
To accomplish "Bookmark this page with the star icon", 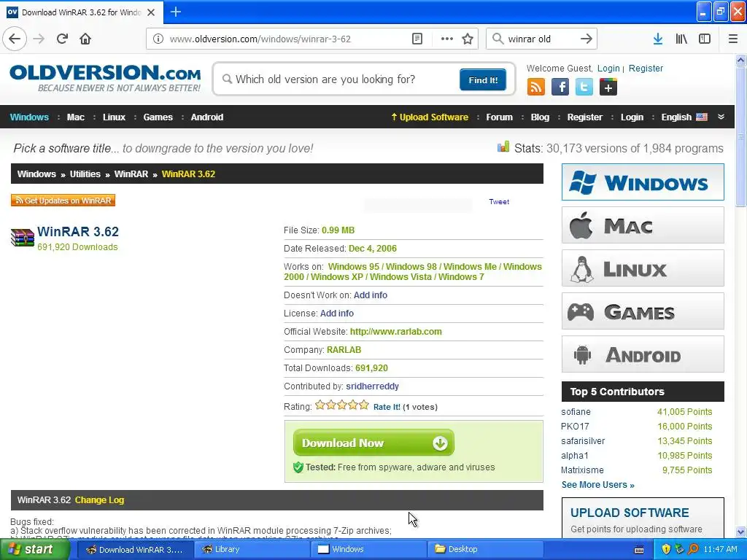I will coord(468,39).
